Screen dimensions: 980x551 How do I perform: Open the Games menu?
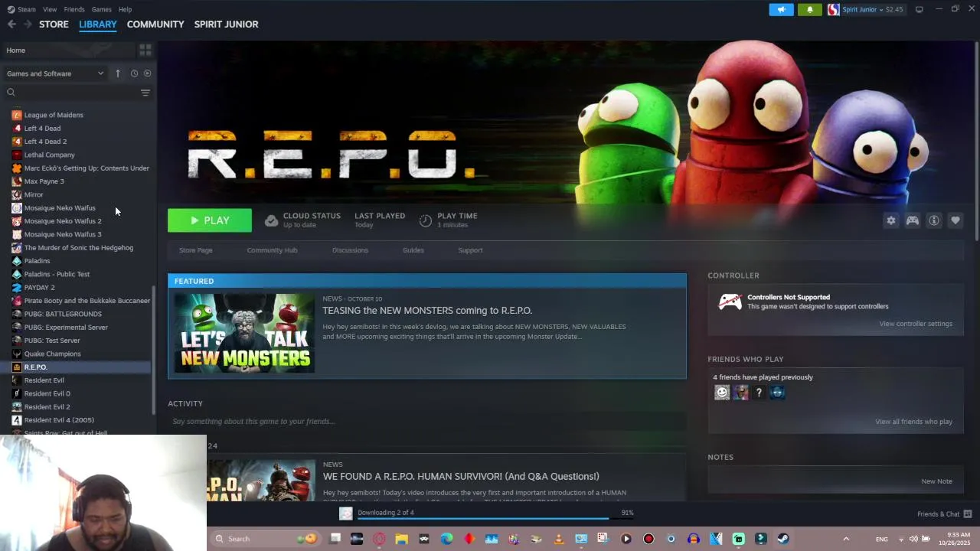click(x=102, y=9)
